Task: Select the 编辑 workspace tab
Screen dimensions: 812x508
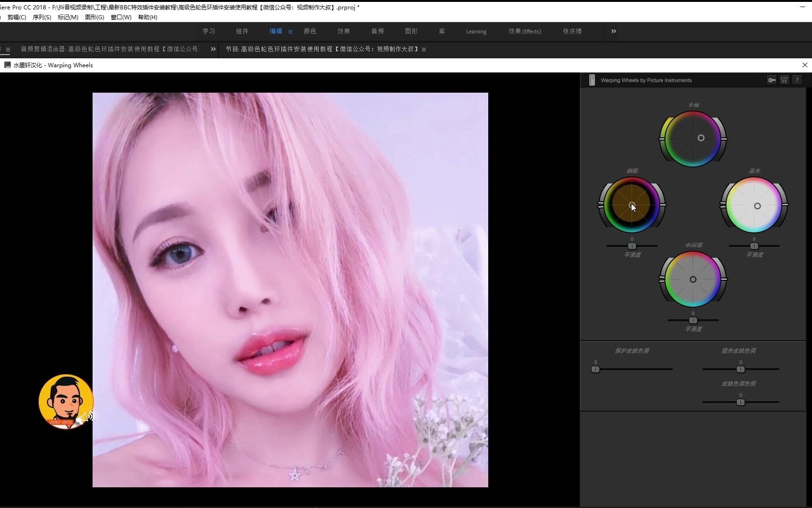Action: pos(276,31)
